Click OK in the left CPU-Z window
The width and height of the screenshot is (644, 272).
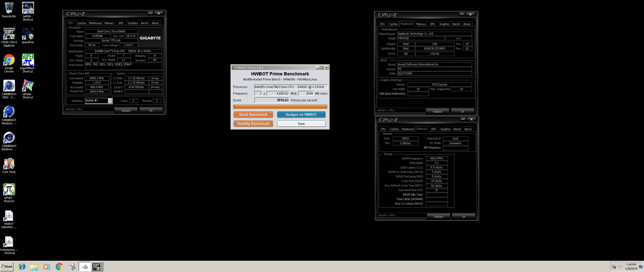pyautogui.click(x=151, y=110)
